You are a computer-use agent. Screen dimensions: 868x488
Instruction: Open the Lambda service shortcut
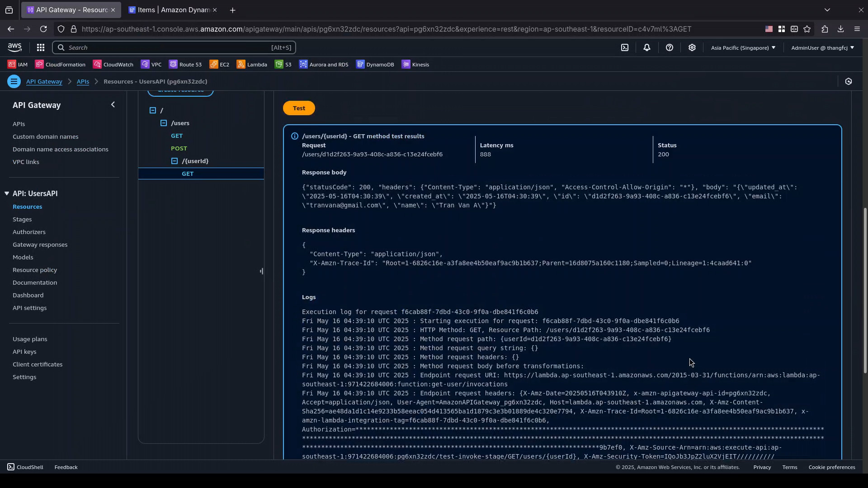coord(252,65)
